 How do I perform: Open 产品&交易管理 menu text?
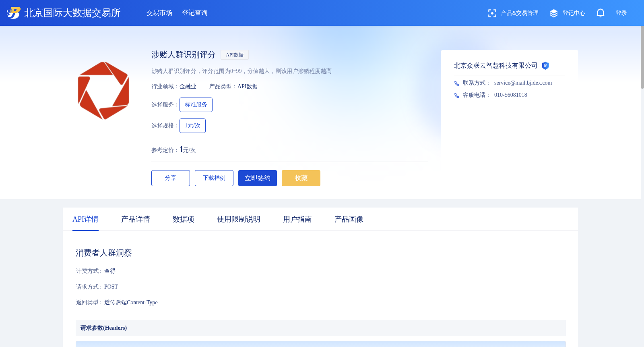point(520,13)
